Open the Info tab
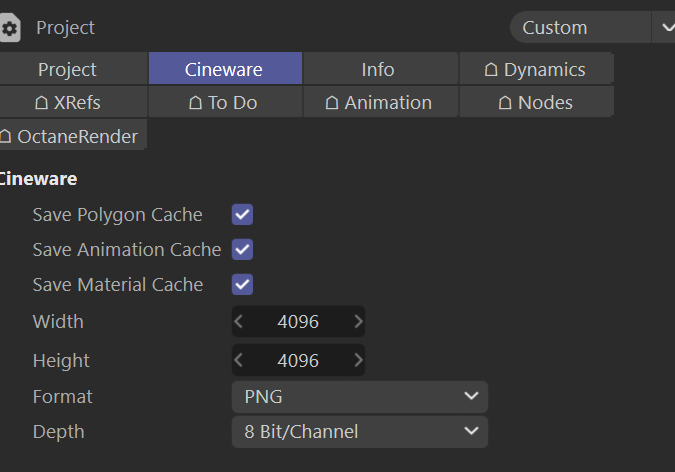Image resolution: width=675 pixels, height=472 pixels. point(378,69)
